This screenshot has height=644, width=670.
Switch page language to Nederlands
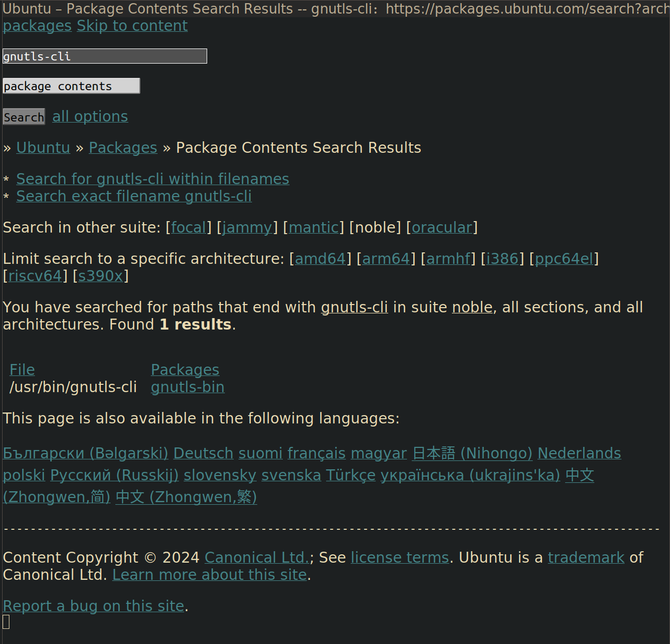[579, 453]
